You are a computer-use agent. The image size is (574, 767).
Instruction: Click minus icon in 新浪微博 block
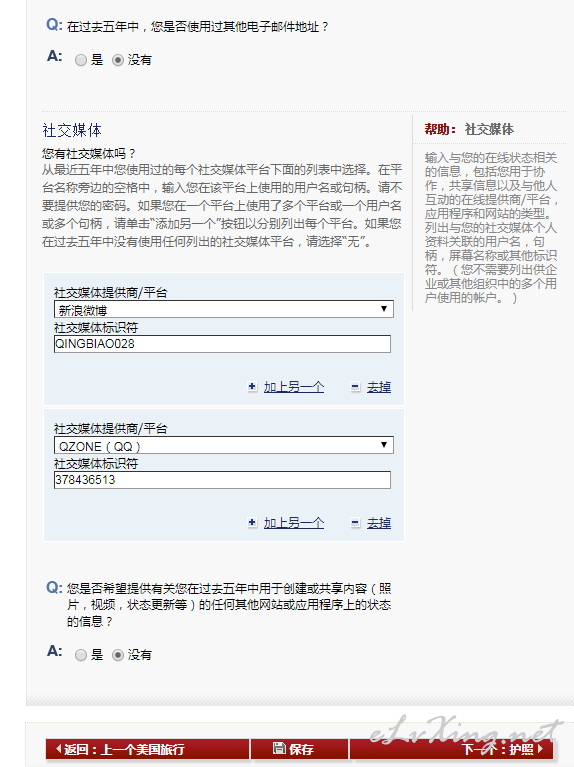tap(355, 387)
